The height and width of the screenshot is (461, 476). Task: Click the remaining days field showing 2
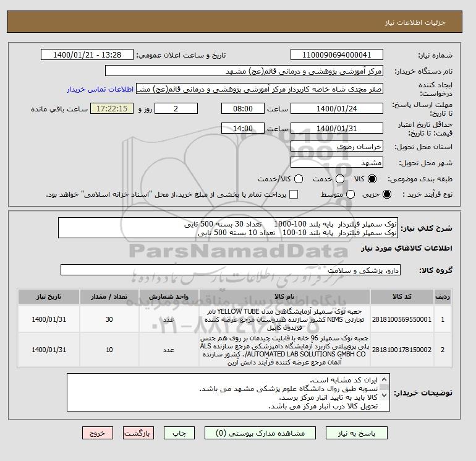176,108
